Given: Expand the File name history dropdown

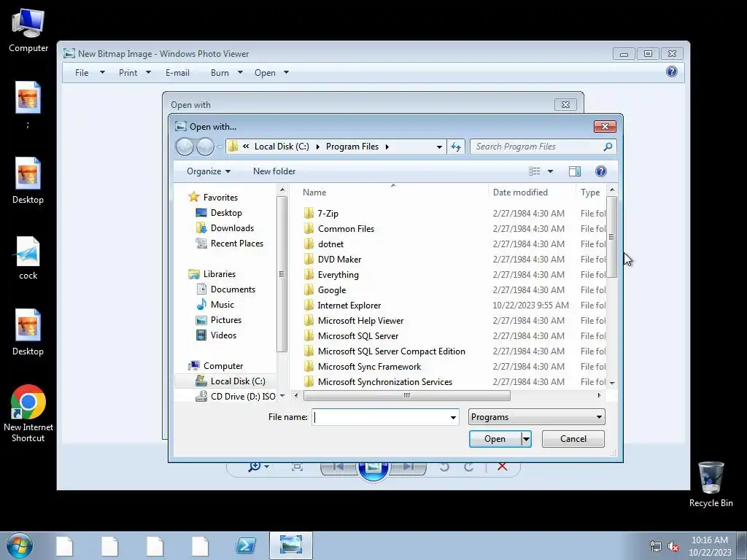Looking at the screenshot, I should pyautogui.click(x=453, y=418).
